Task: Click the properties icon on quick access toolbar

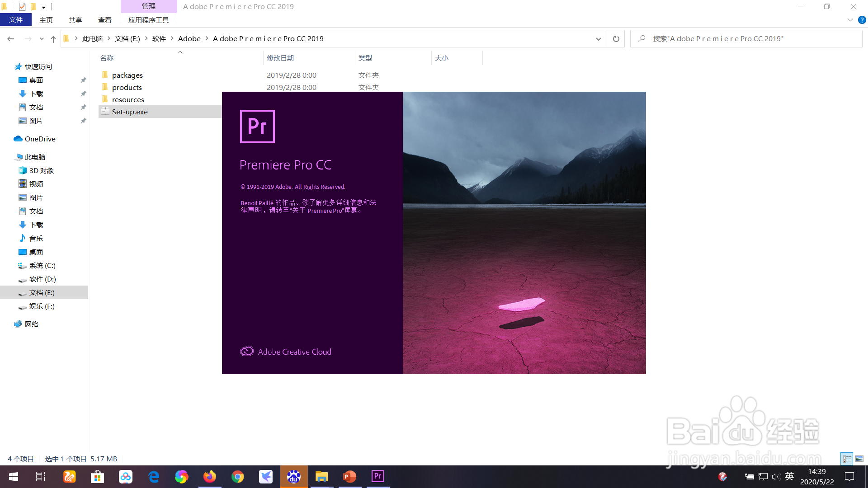Action: pos(21,6)
